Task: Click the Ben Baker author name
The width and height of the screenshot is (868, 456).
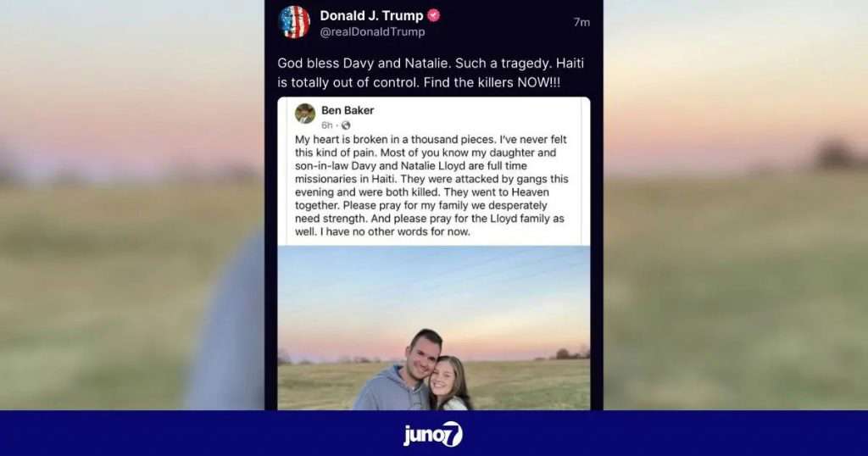Action: [x=348, y=110]
